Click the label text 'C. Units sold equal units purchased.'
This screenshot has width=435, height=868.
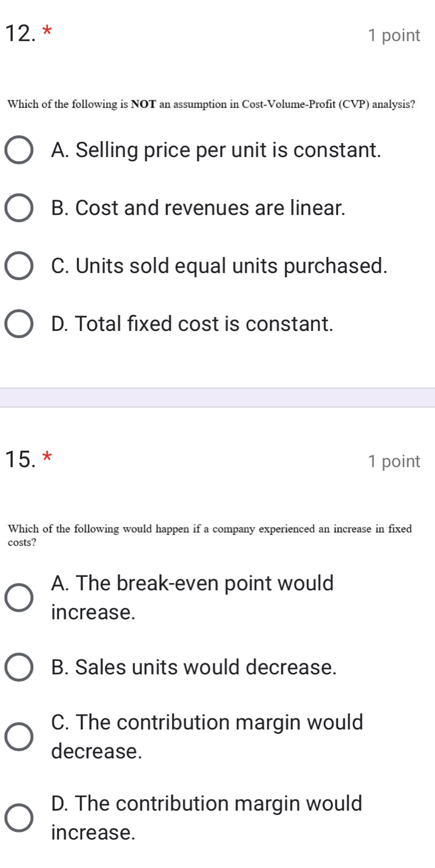(220, 266)
